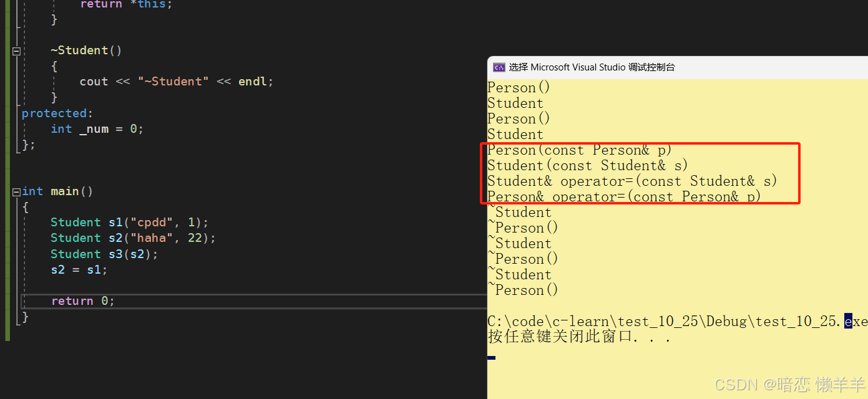Viewport: 868px width, 399px height.
Task: Click the line 'Student s3(s2);'
Action: pos(104,254)
